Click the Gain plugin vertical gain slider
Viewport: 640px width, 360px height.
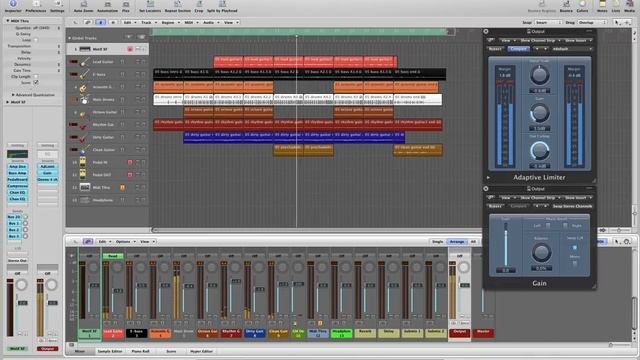coord(505,245)
